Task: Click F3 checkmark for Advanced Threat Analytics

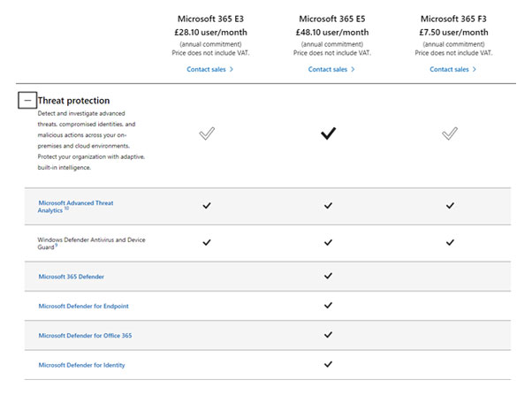Action: [450, 206]
